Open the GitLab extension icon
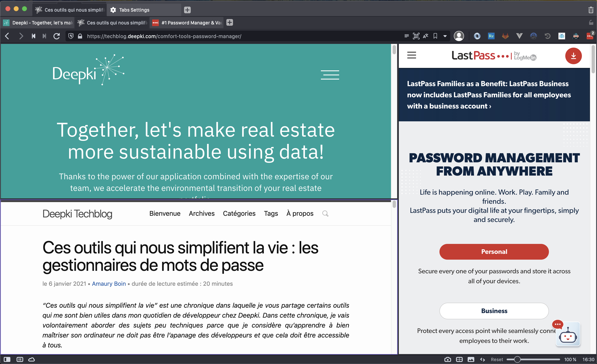Viewport: 597px width, 364px height. point(505,36)
